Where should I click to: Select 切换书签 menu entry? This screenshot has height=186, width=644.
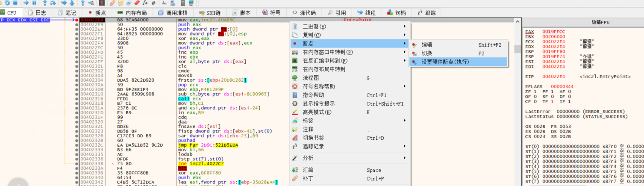pos(349,138)
